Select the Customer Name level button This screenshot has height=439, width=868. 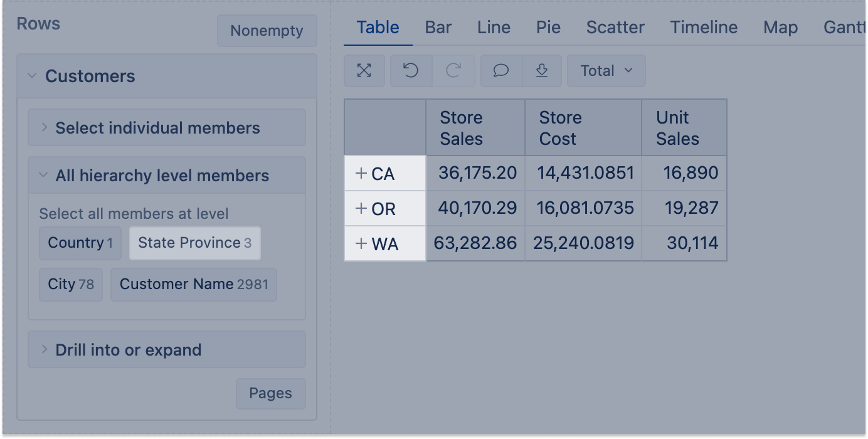click(x=194, y=285)
